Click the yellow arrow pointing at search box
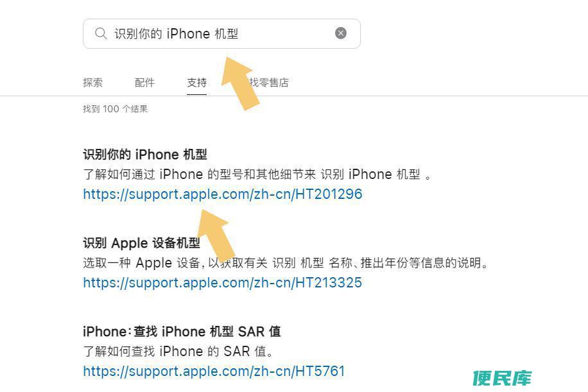 [x=240, y=83]
